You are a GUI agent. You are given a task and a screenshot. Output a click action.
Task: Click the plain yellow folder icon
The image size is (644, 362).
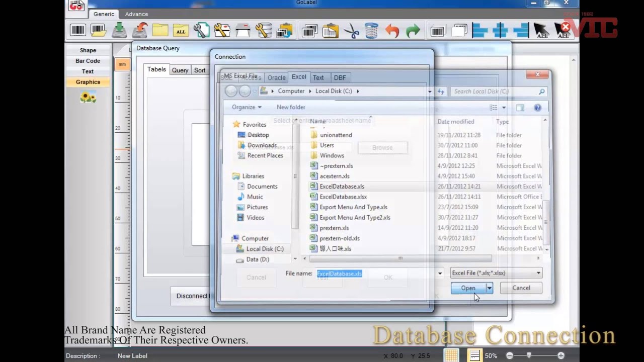(160, 31)
